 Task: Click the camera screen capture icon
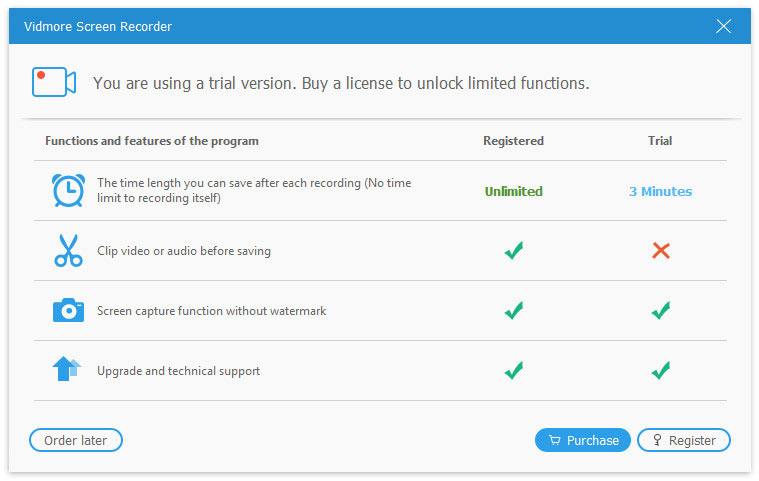click(68, 311)
